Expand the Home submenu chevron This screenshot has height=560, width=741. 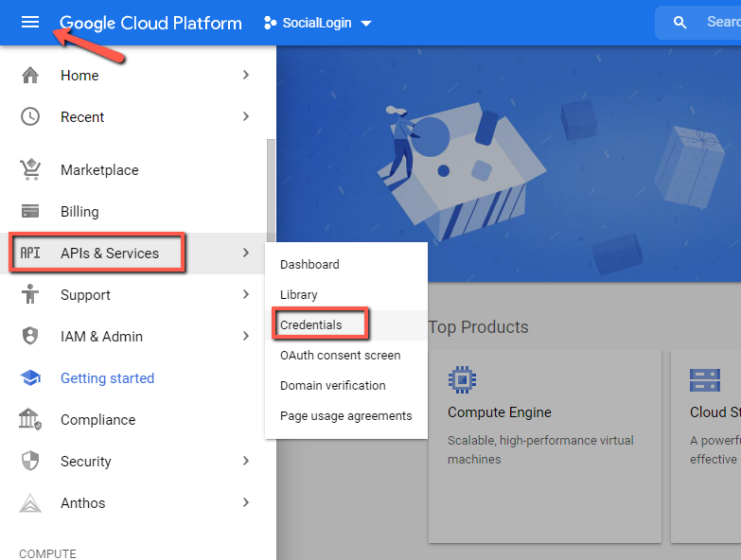pyautogui.click(x=246, y=75)
